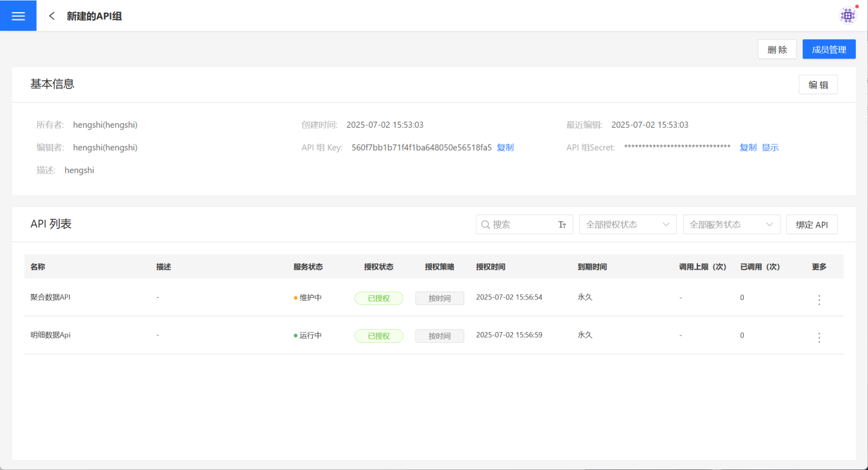
Task: Open more options for 聚合数据API row
Action: (x=819, y=299)
